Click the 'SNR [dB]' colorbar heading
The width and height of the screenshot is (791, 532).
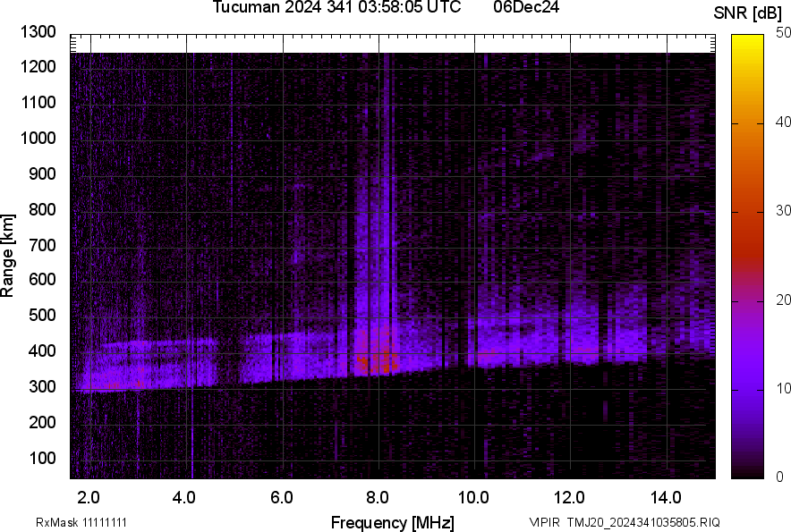coord(748,13)
